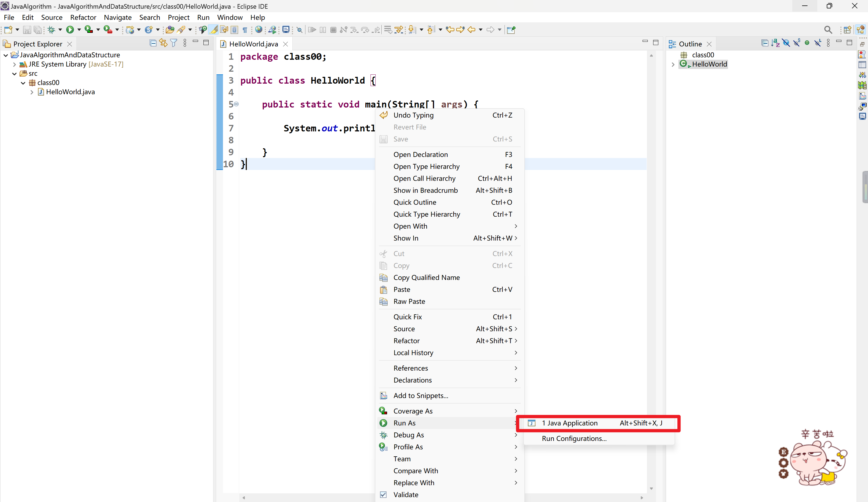Screen dimensions: 868x502
Task: Expand the HelloWorld.java tree node
Action: pyautogui.click(x=32, y=92)
